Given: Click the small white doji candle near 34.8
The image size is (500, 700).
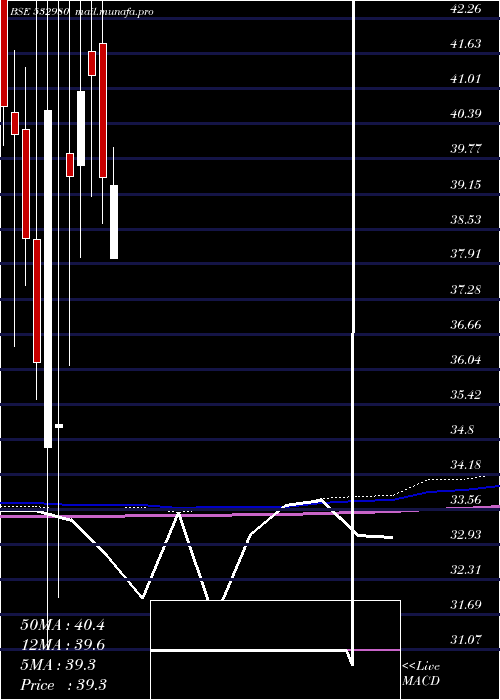Looking at the screenshot, I should 59,426.
